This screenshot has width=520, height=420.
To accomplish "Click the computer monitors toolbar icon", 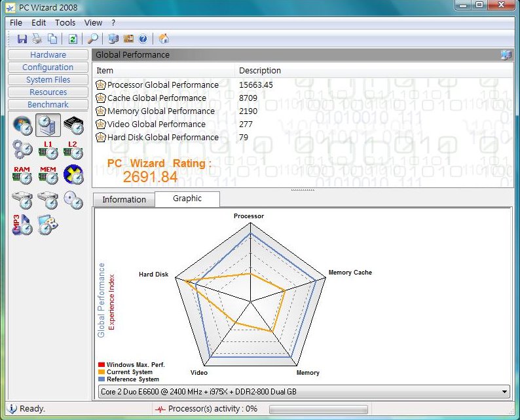I will point(113,39).
